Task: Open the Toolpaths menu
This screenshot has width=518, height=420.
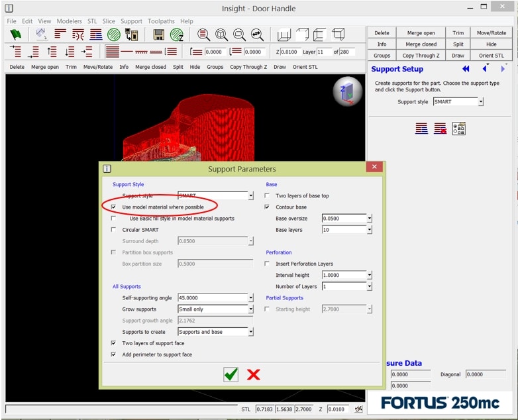Action: tap(162, 21)
